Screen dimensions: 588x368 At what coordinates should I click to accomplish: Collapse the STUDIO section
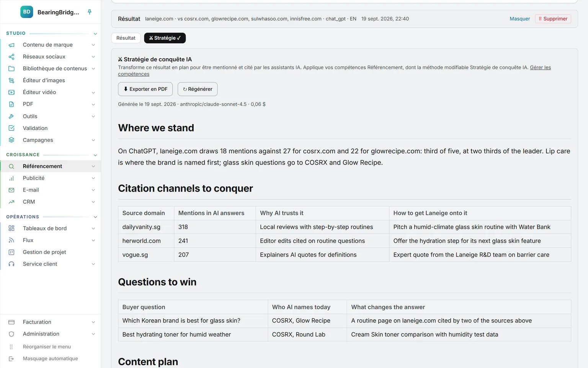click(x=95, y=34)
